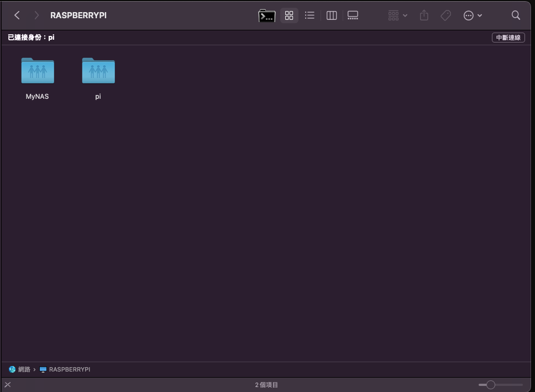535x392 pixels.
Task: Switch to column view
Action: coord(332,15)
